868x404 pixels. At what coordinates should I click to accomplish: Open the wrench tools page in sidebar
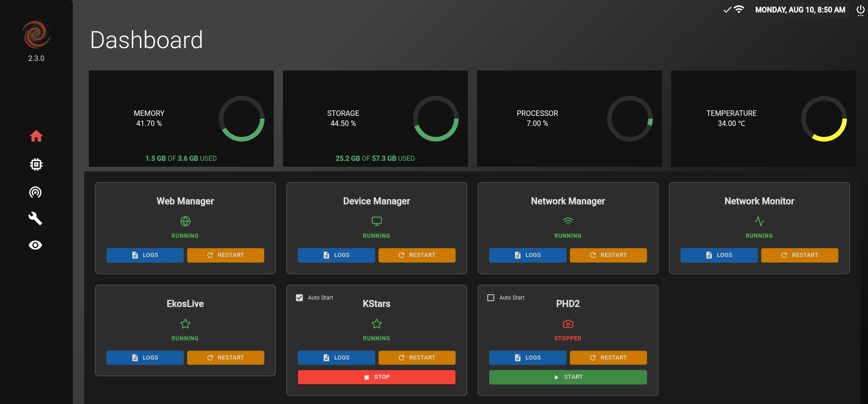tap(35, 218)
